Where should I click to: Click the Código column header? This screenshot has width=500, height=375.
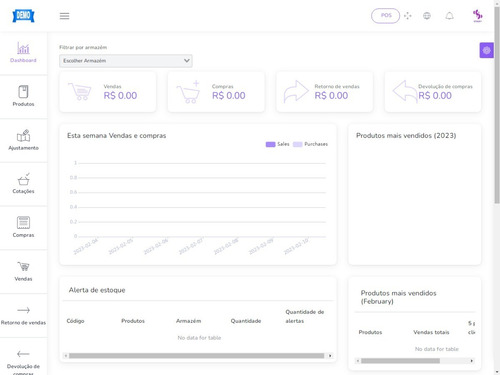[x=75, y=321]
